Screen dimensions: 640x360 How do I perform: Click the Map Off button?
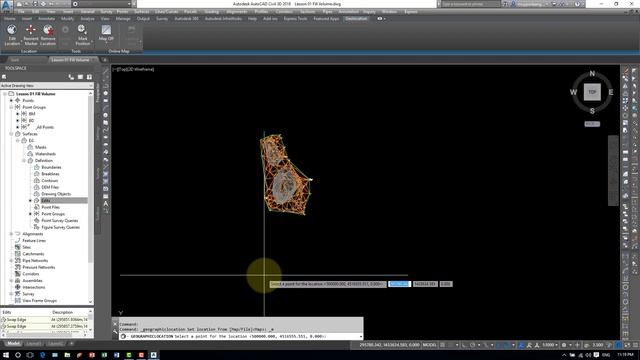[x=106, y=33]
